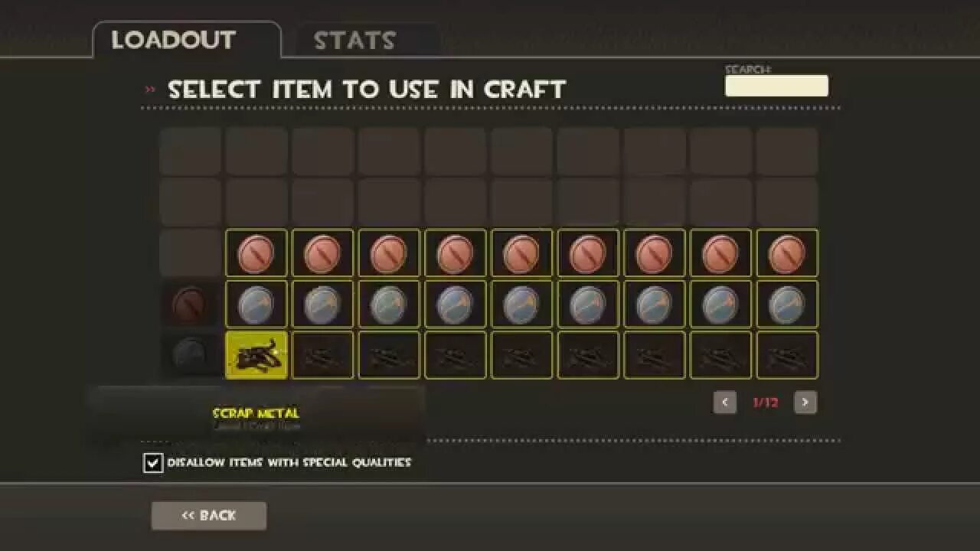Choose the fifth blue slot token

521,304
